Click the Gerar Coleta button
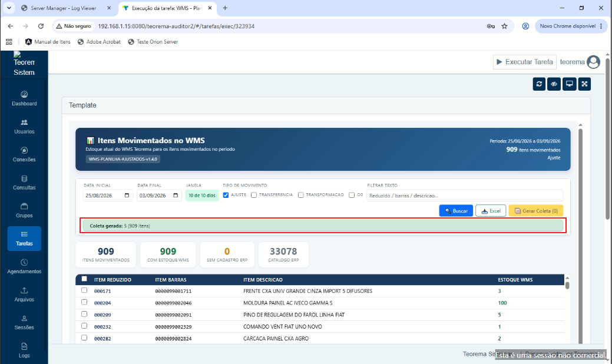 pyautogui.click(x=536, y=211)
